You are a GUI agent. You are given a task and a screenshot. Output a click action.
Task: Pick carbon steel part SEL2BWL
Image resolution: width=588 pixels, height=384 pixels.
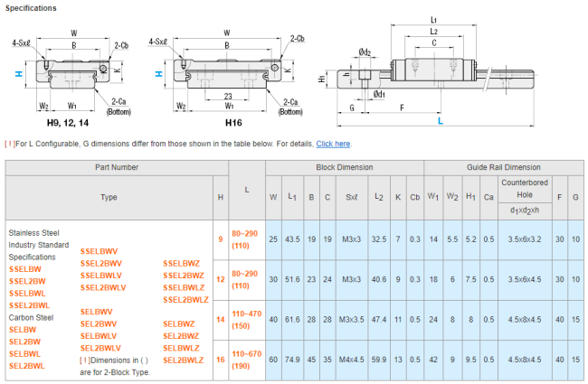(27, 366)
